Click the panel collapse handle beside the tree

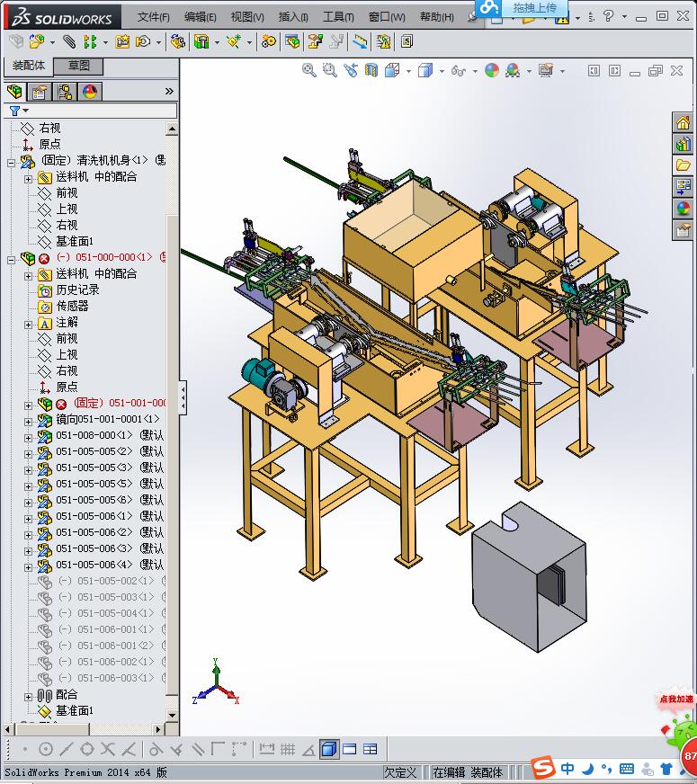[183, 397]
